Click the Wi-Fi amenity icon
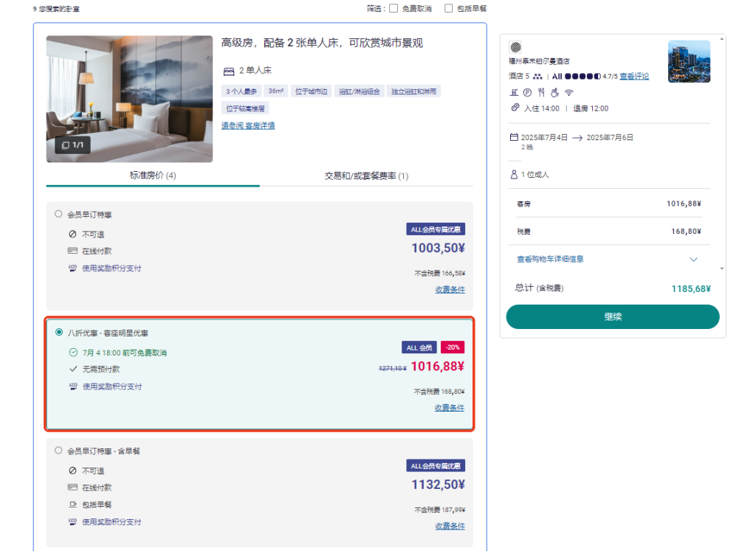Viewport: 756px width, 551px height. (569, 92)
